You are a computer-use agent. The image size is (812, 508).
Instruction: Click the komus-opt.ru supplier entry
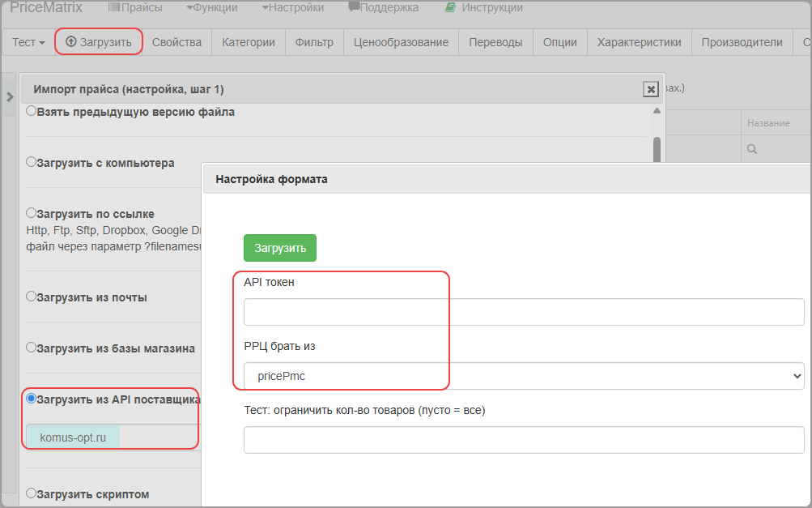coord(73,437)
